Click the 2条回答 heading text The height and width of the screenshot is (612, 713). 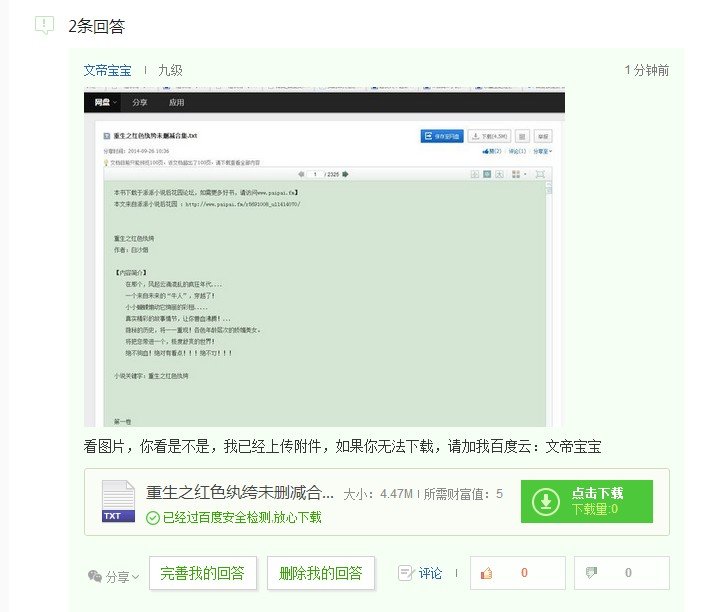pyautogui.click(x=97, y=26)
